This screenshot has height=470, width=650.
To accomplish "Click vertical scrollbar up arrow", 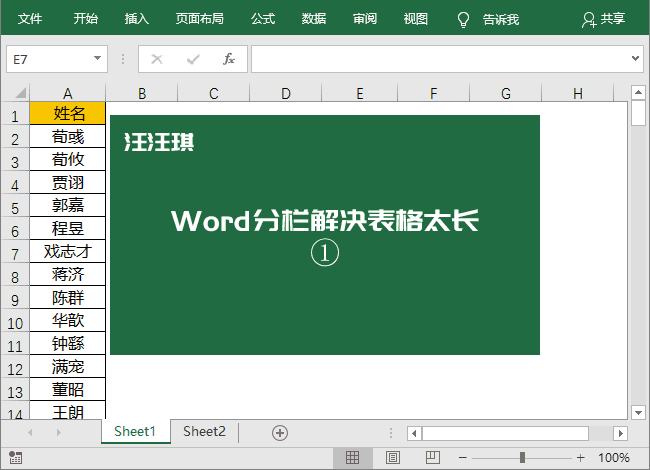I will click(638, 92).
